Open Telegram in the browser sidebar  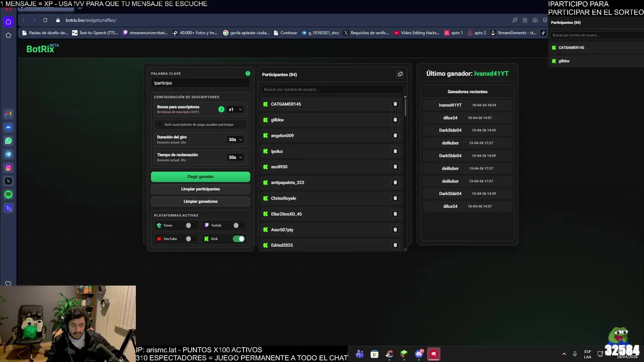tap(8, 154)
